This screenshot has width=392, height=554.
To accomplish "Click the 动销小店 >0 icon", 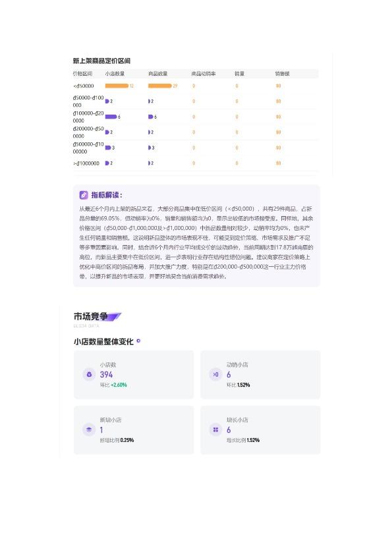I will (215, 375).
